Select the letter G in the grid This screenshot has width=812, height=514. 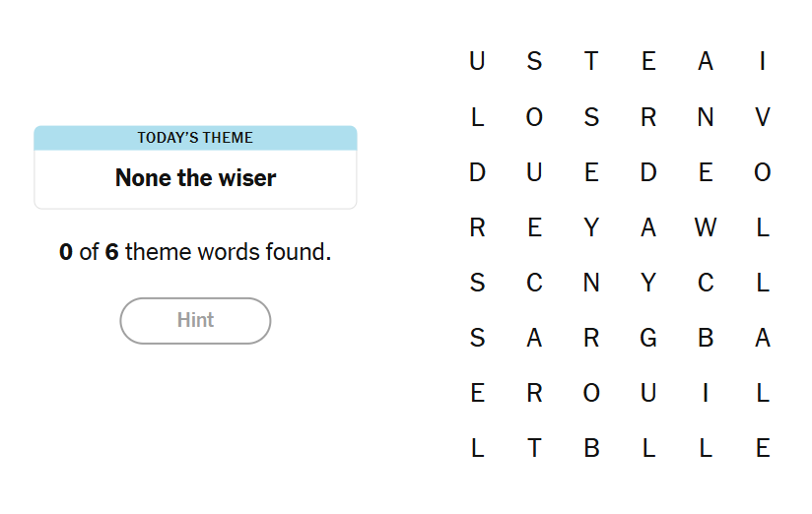coord(648,338)
